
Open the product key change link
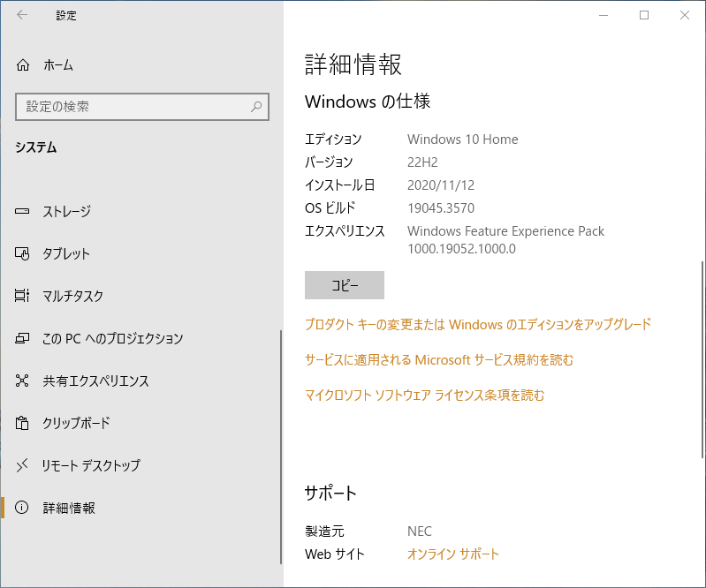[x=478, y=324]
